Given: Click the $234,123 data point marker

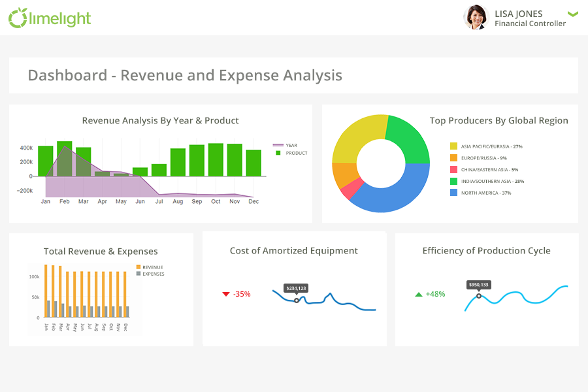Looking at the screenshot, I should [297, 301].
